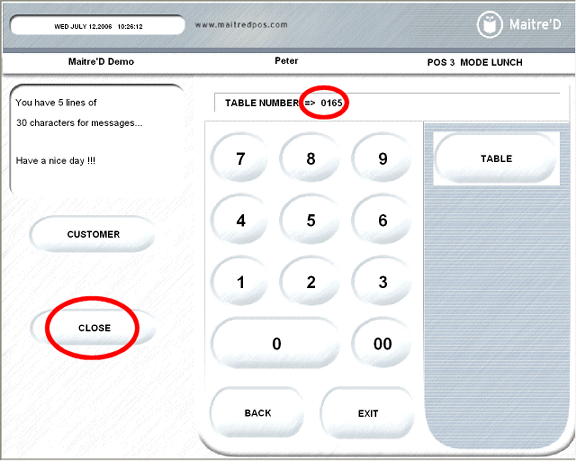The width and height of the screenshot is (576, 461).
Task: Select digit 4 on the keypad
Action: pos(240,220)
